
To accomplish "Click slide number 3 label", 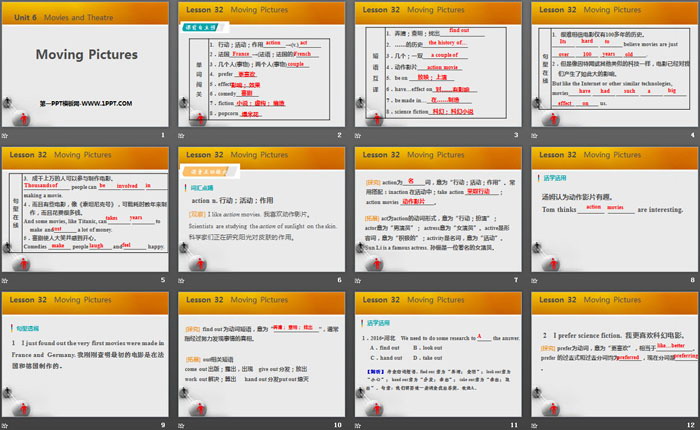I will tap(516, 135).
